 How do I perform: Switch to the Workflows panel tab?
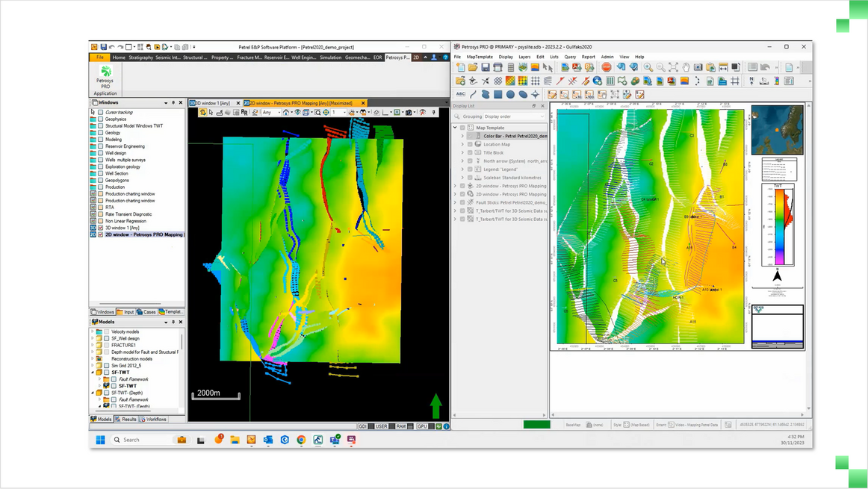point(155,420)
